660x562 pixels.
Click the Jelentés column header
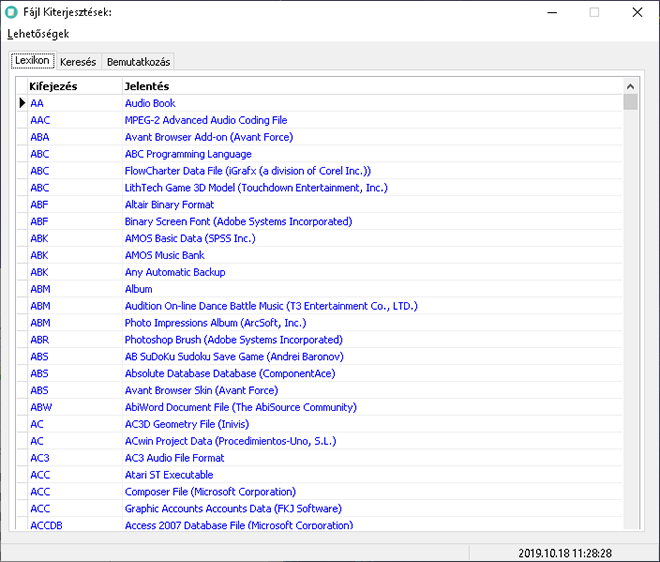[x=372, y=86]
